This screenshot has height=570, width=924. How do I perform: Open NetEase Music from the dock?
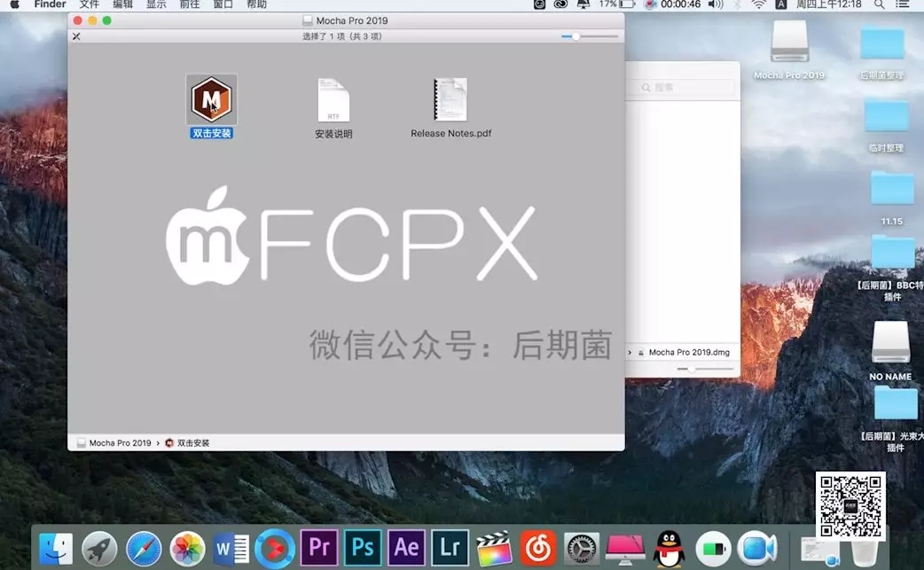pos(538,548)
